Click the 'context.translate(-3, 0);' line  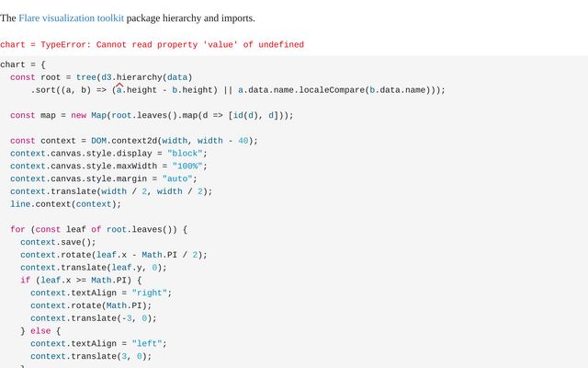[x=94, y=318]
